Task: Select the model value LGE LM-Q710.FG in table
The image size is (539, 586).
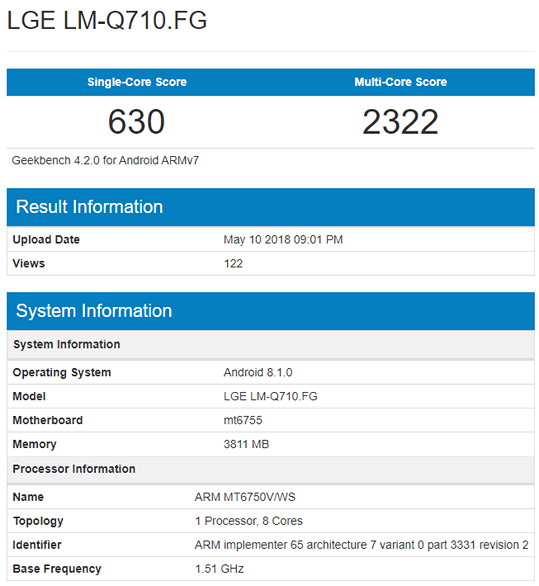Action: pyautogui.click(x=270, y=396)
